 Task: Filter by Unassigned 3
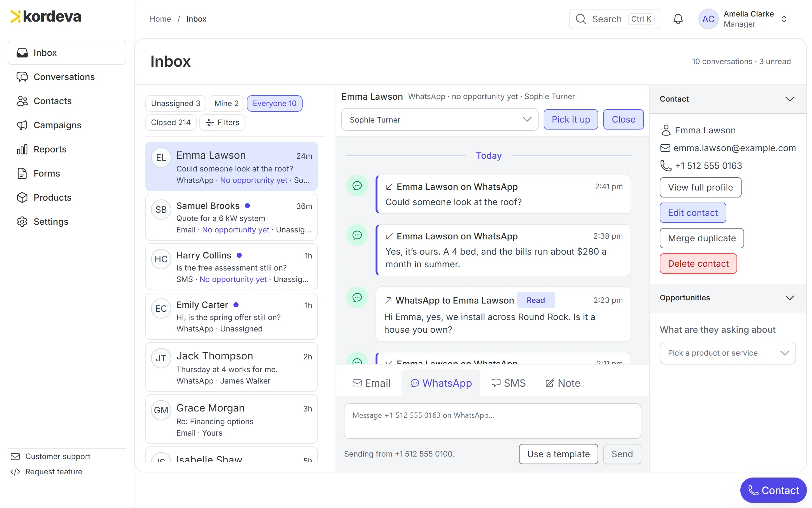(175, 103)
